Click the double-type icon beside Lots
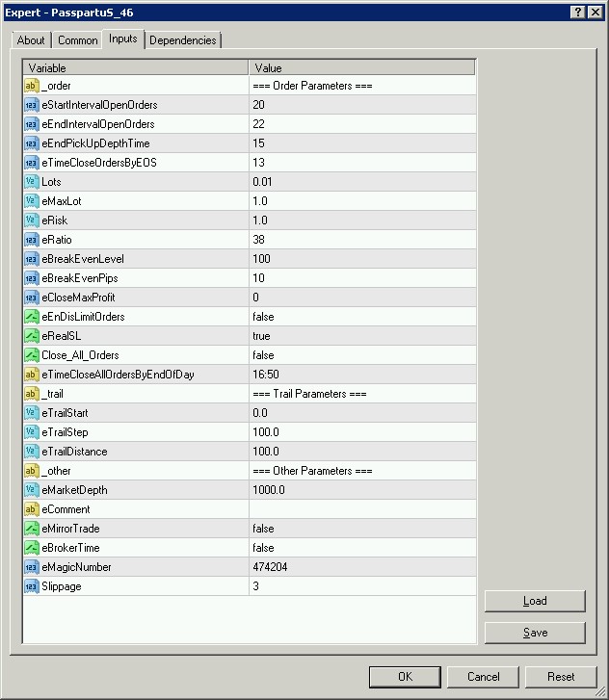 tap(31, 182)
